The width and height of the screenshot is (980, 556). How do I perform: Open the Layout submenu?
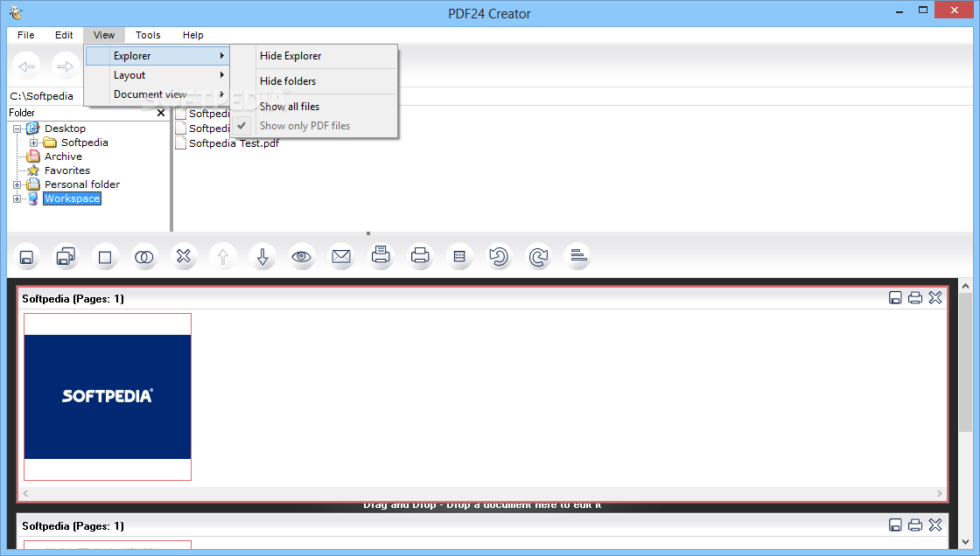click(157, 75)
